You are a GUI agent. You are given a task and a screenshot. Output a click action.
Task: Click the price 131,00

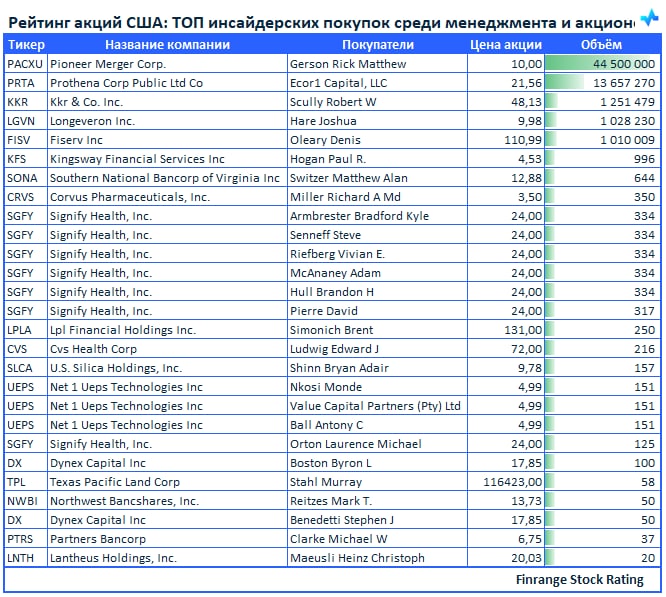click(523, 330)
